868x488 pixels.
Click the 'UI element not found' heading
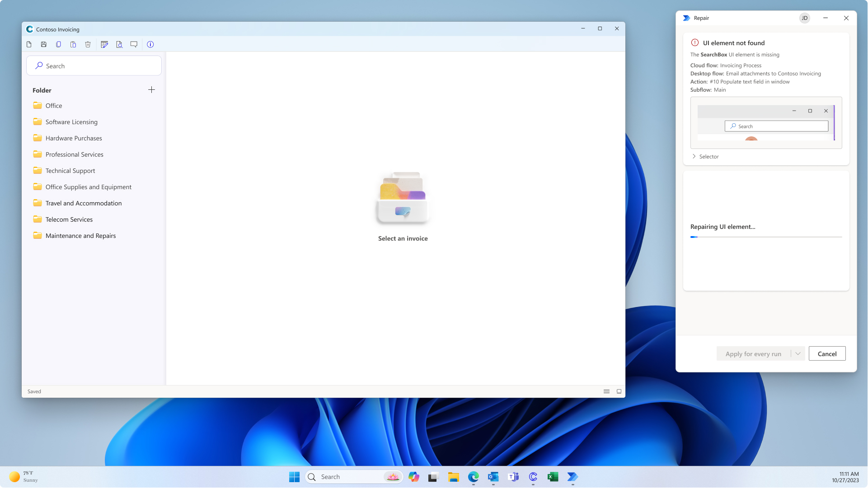tap(734, 43)
